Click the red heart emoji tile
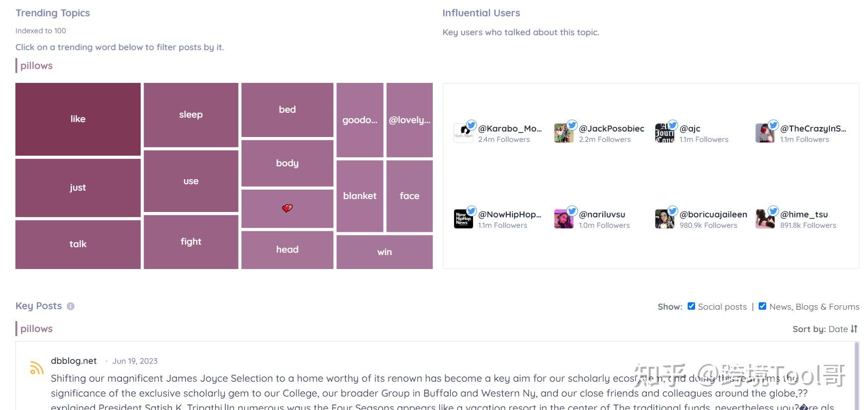This screenshot has width=868, height=410. [287, 208]
